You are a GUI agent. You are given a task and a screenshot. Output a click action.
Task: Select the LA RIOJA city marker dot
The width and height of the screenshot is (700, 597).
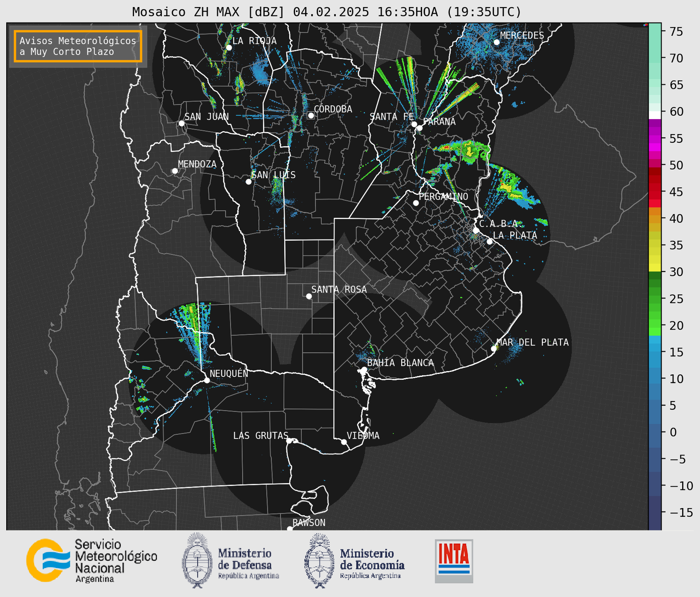[x=229, y=48]
